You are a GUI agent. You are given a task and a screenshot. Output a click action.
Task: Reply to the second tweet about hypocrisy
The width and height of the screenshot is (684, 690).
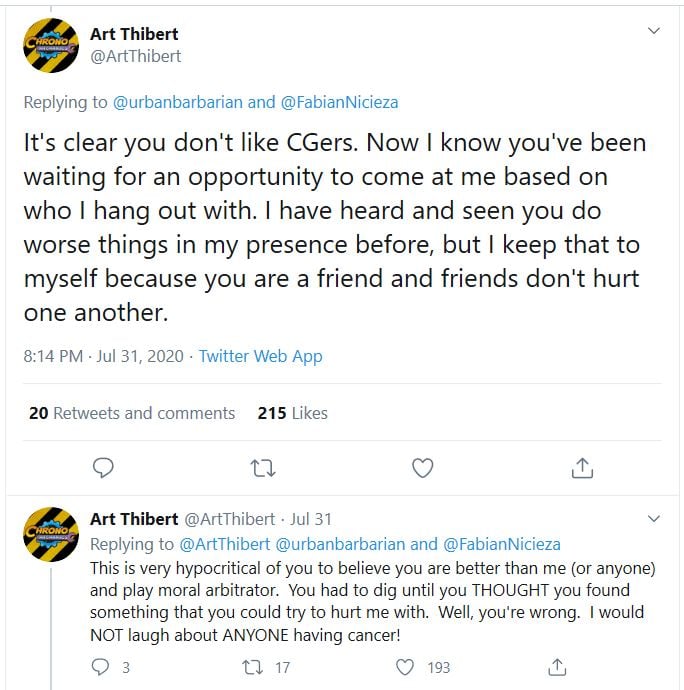tap(101, 667)
